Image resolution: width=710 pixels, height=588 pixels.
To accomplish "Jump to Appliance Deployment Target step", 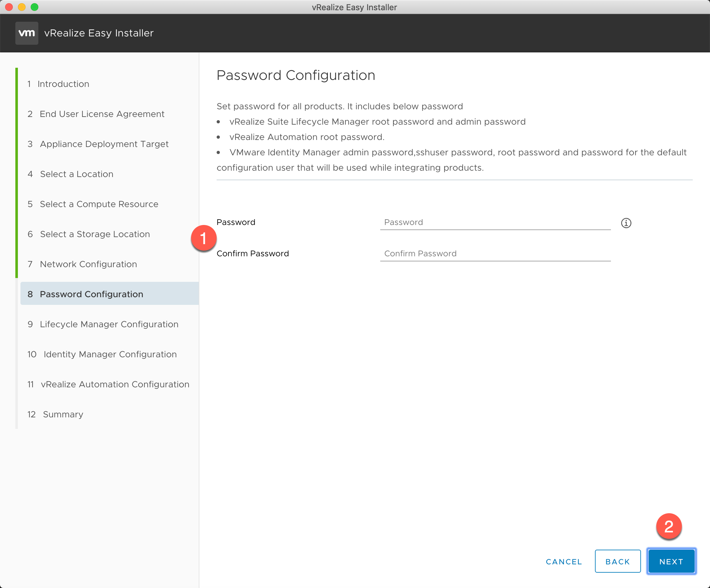I will click(98, 144).
